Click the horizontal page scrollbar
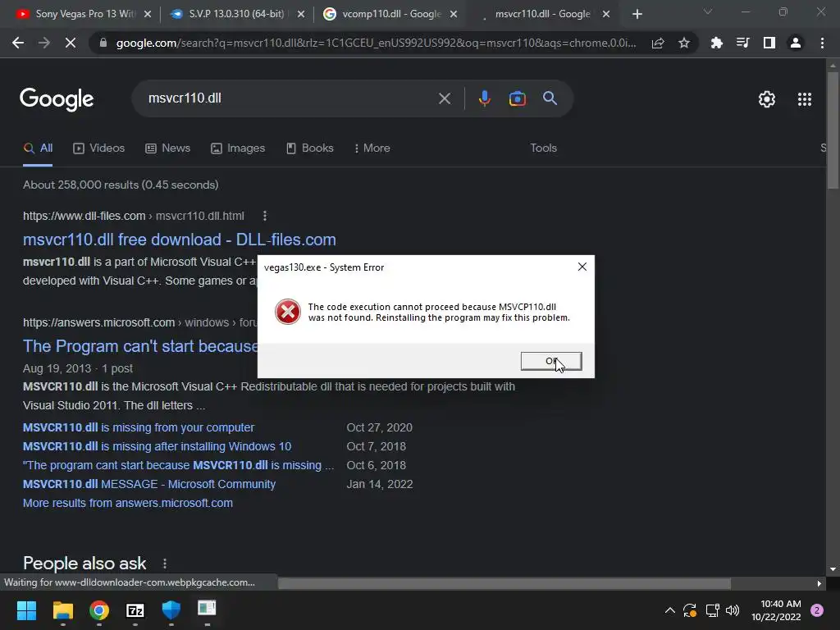 pos(504,583)
